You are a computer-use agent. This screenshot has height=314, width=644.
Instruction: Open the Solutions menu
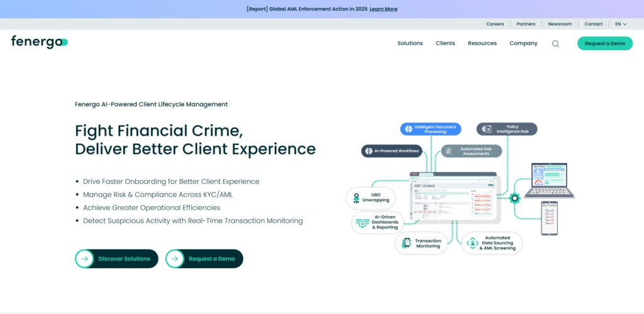pyautogui.click(x=410, y=43)
